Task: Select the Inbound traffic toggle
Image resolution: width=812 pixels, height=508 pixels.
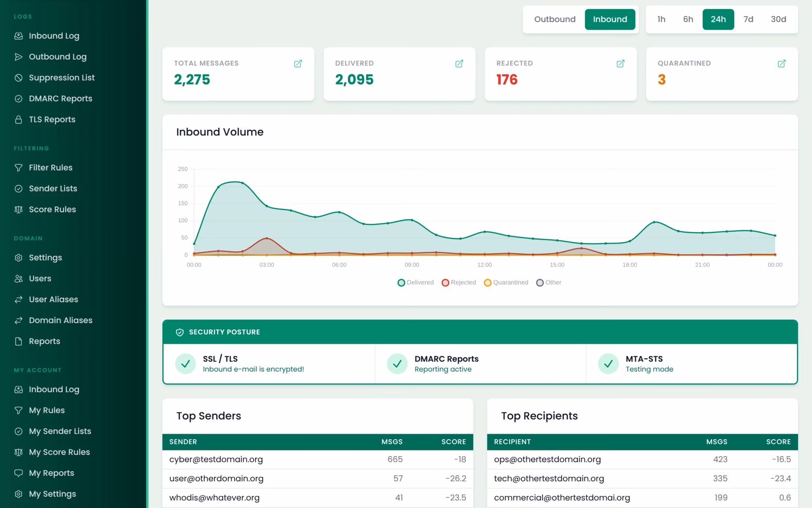Action: coord(610,19)
